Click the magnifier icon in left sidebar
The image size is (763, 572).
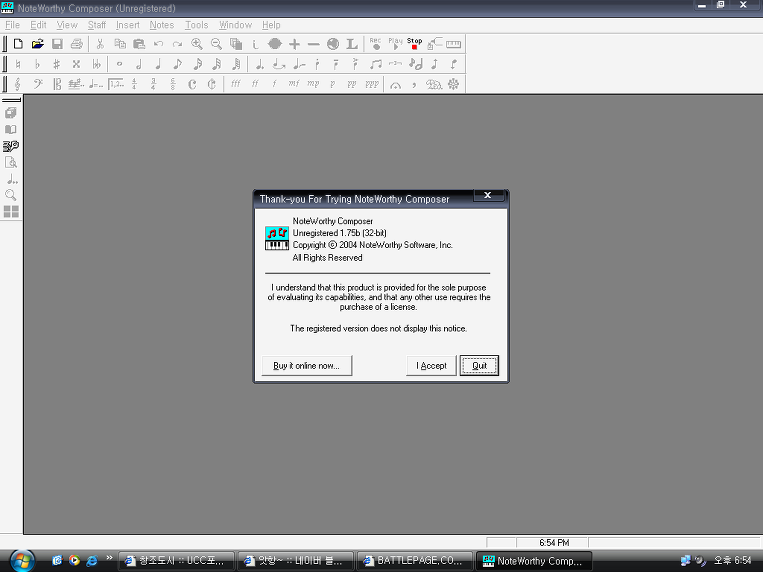click(11, 195)
